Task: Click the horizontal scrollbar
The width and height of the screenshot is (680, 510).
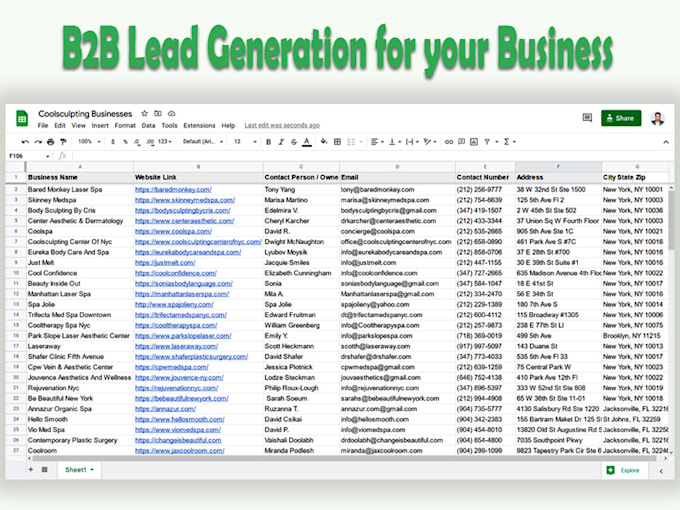Action: (x=343, y=458)
